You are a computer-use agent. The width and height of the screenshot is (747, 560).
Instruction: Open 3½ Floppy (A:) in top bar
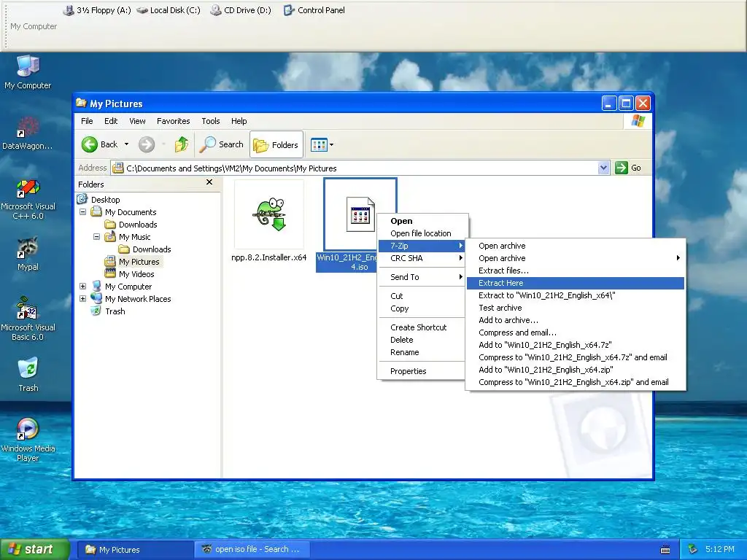pos(98,10)
